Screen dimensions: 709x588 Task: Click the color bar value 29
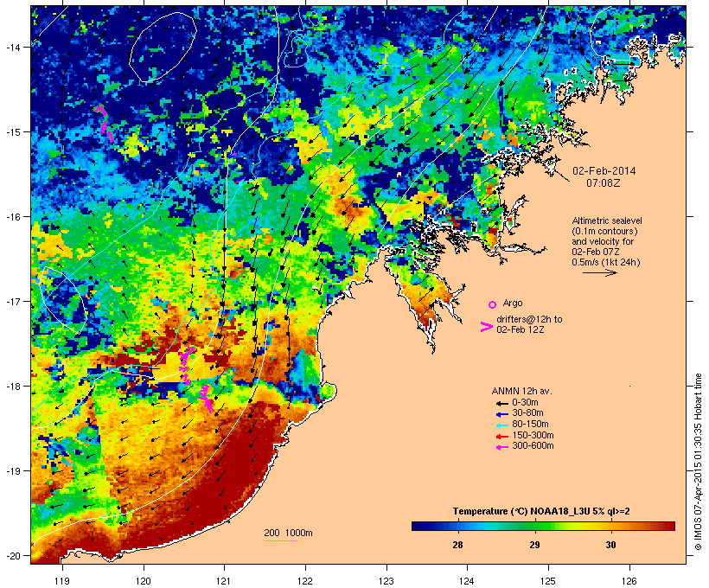pos(534,545)
